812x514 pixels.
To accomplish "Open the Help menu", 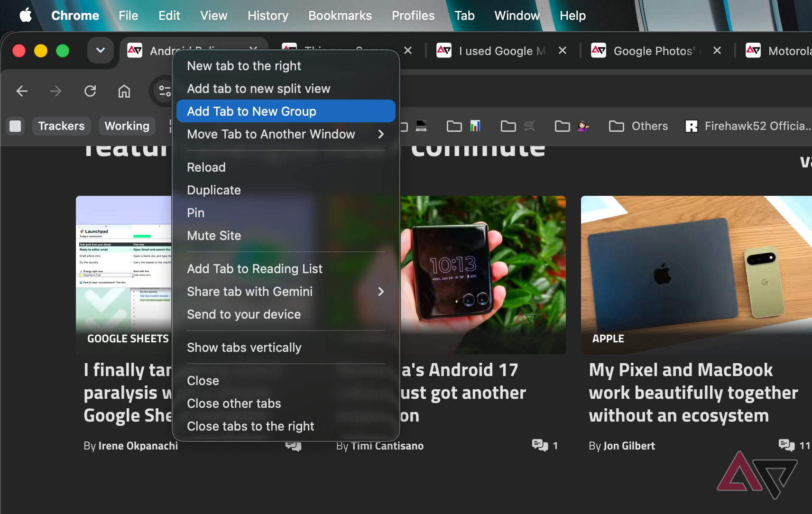I will tap(572, 16).
